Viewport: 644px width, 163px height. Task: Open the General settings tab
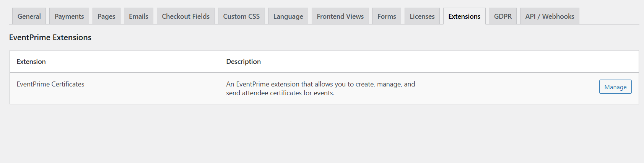29,16
